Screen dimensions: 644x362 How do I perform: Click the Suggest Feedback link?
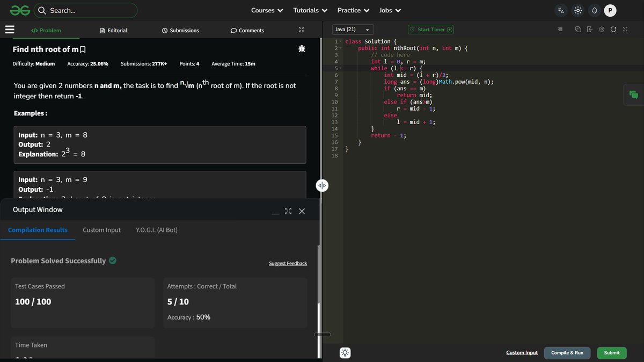pyautogui.click(x=288, y=263)
